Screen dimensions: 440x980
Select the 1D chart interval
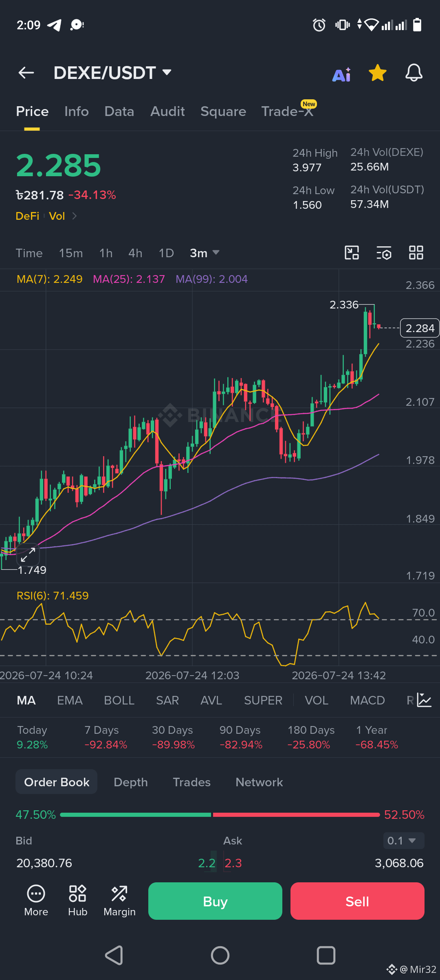click(166, 253)
